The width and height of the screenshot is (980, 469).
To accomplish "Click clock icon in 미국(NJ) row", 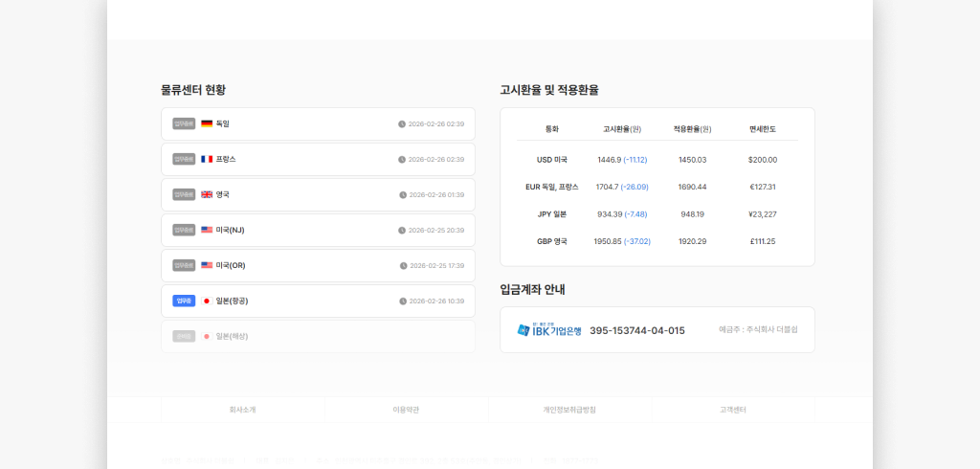I will (x=402, y=230).
